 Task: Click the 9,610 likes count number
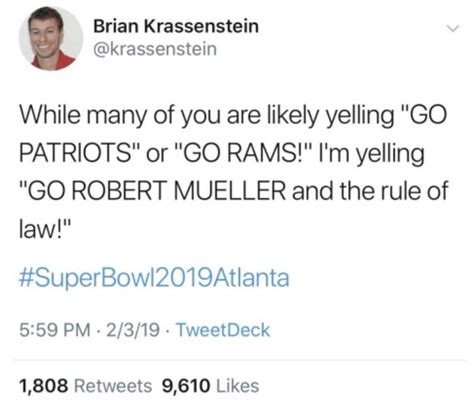click(x=186, y=386)
